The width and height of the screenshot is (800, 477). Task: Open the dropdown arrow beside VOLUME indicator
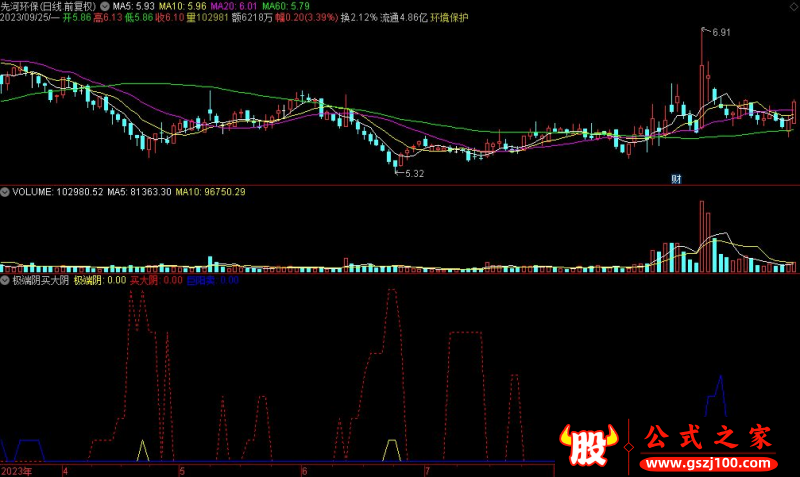[5, 192]
